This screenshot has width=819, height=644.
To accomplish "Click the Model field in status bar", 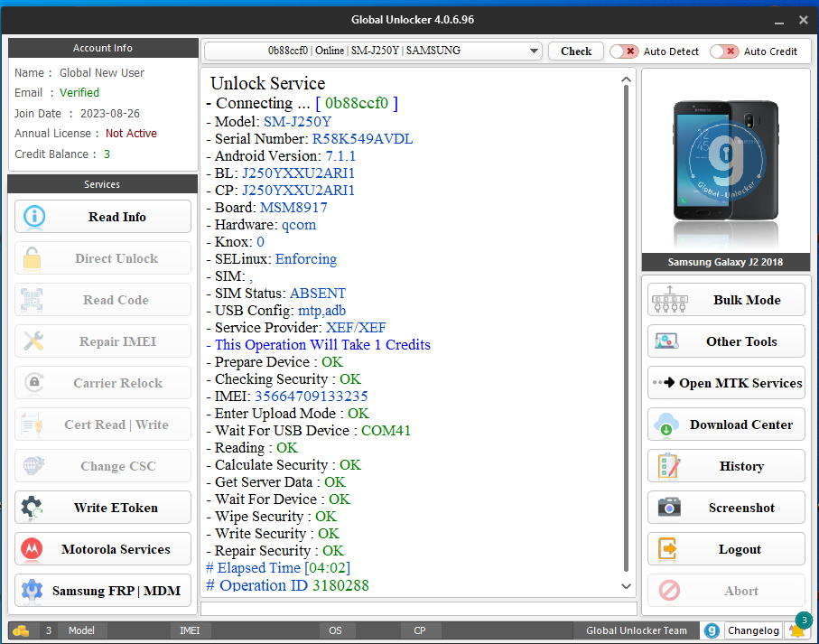I will [81, 630].
